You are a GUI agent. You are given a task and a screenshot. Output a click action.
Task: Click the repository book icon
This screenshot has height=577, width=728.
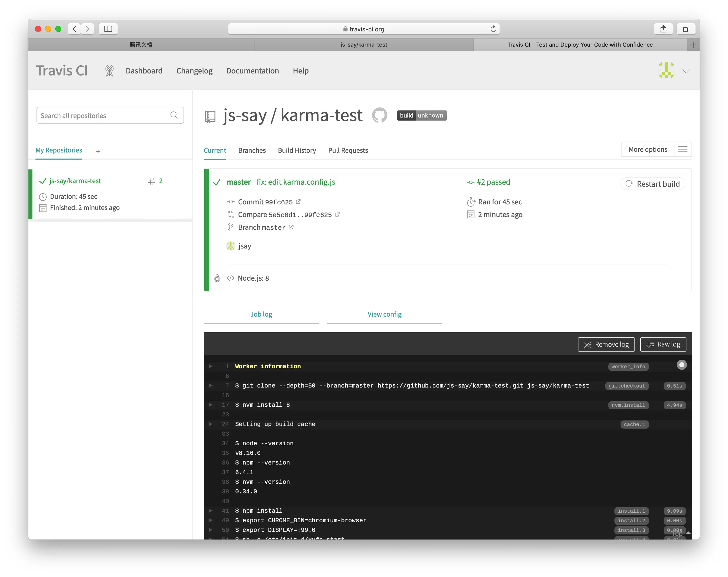tap(210, 117)
